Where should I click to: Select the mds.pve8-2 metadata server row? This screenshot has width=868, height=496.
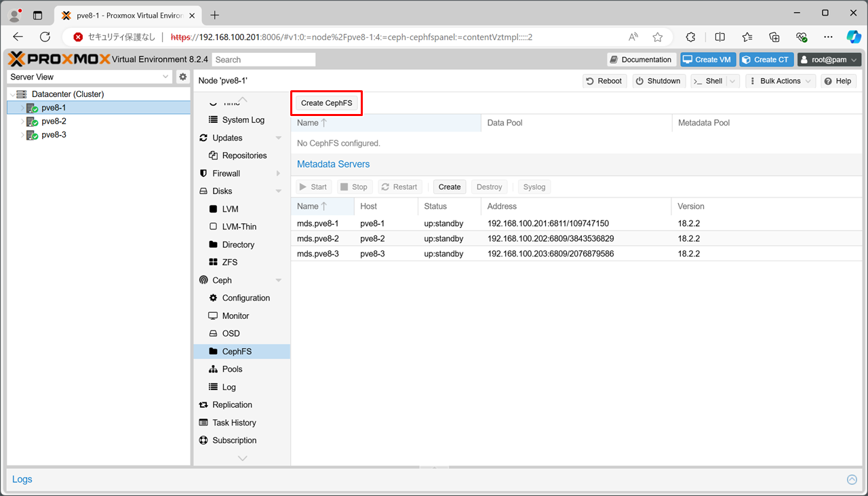pyautogui.click(x=317, y=239)
